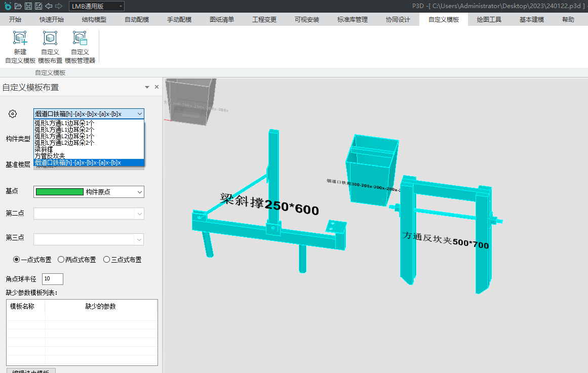Click the gear settings icon in layout panel

[x=13, y=114]
